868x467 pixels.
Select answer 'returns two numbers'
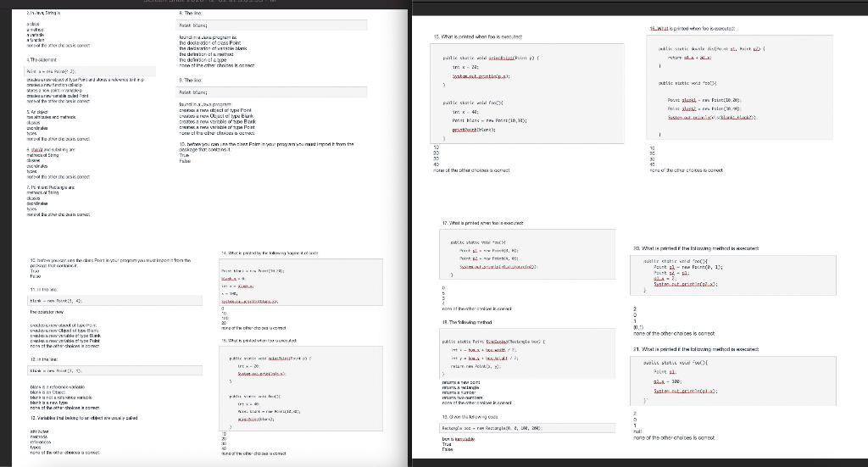(x=461, y=398)
